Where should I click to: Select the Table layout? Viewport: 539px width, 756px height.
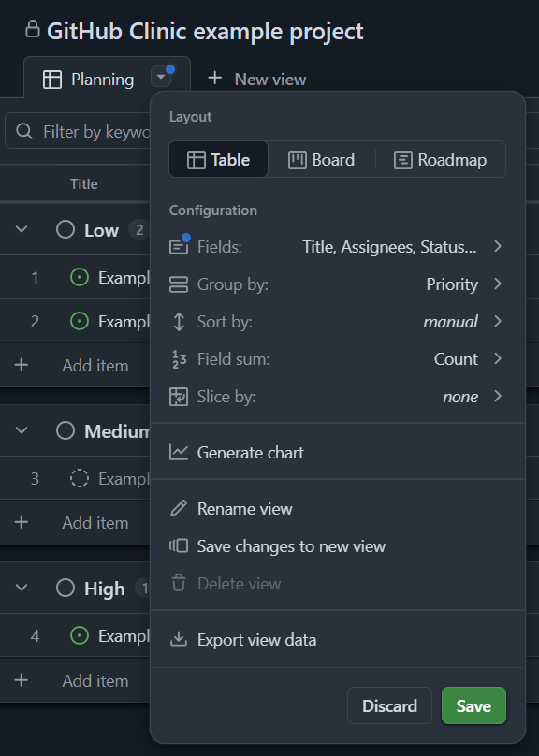(218, 160)
